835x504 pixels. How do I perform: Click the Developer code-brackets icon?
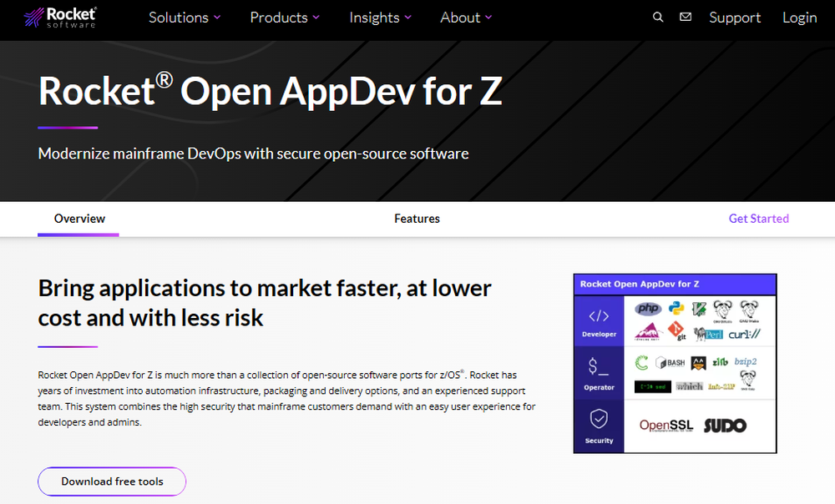[599, 316]
